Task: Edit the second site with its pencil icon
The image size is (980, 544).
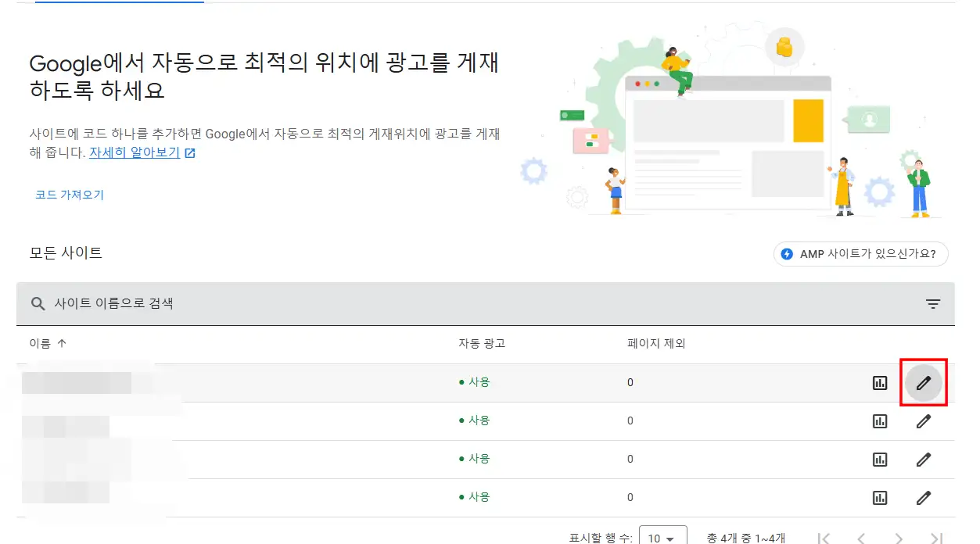Action: (x=924, y=421)
